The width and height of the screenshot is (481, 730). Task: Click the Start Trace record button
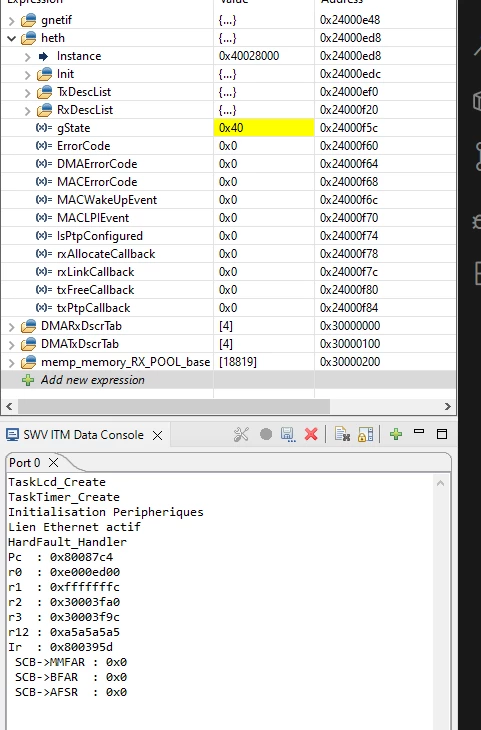tap(266, 434)
